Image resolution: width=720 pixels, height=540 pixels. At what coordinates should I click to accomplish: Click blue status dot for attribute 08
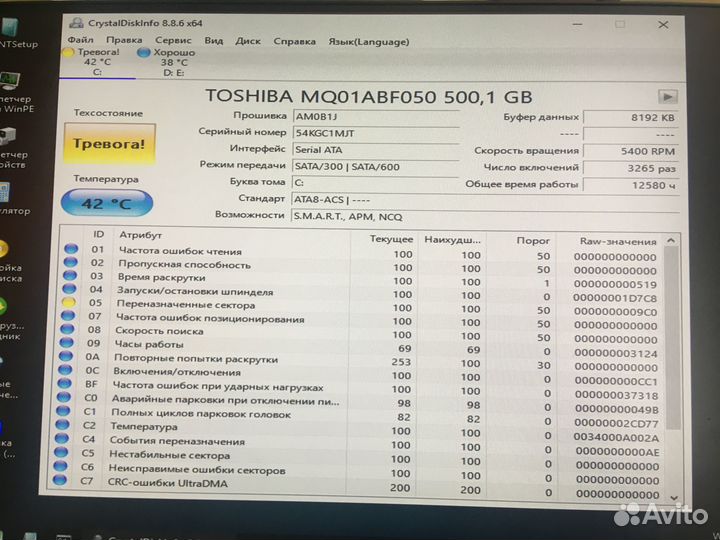(x=67, y=329)
